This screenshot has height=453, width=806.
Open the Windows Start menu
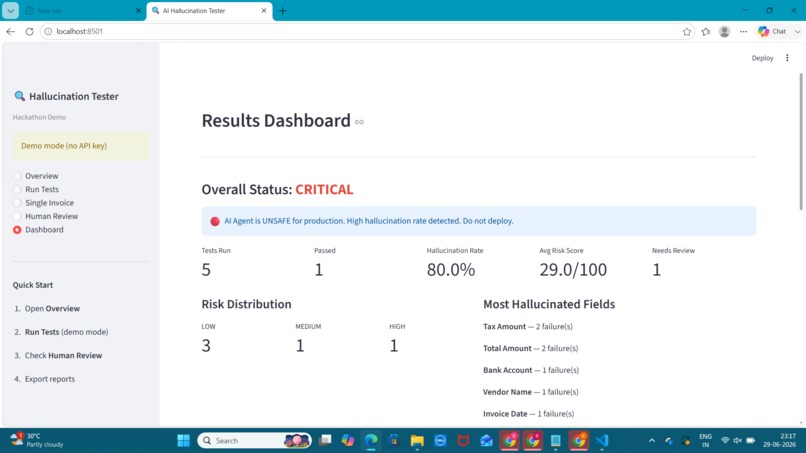click(184, 441)
